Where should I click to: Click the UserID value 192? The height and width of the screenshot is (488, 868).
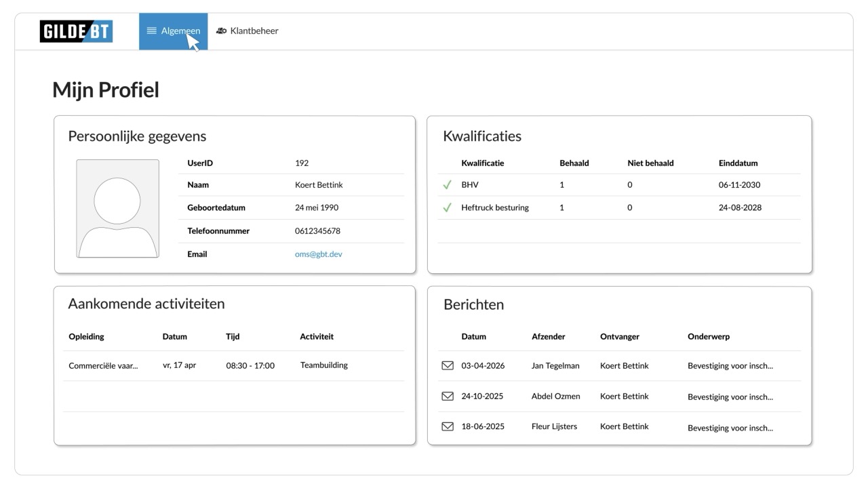click(x=302, y=163)
